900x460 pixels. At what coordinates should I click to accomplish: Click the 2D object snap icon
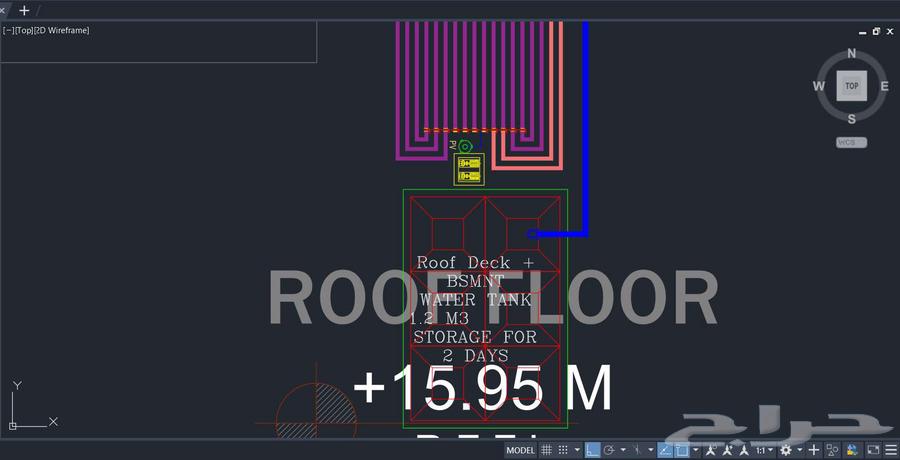(x=682, y=451)
